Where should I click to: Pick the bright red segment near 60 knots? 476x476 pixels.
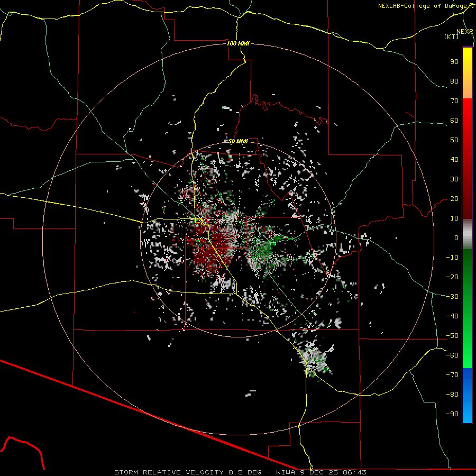pyautogui.click(x=467, y=117)
